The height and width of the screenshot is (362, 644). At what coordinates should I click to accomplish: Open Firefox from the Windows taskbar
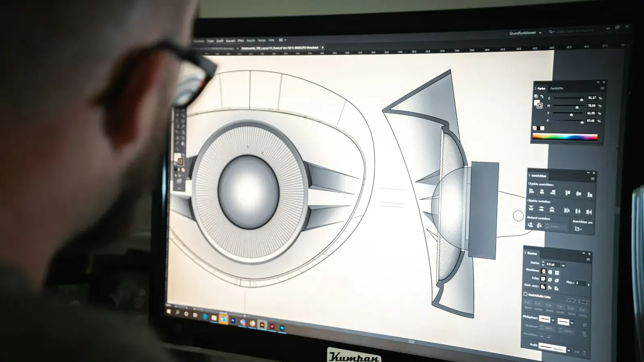[x=252, y=324]
